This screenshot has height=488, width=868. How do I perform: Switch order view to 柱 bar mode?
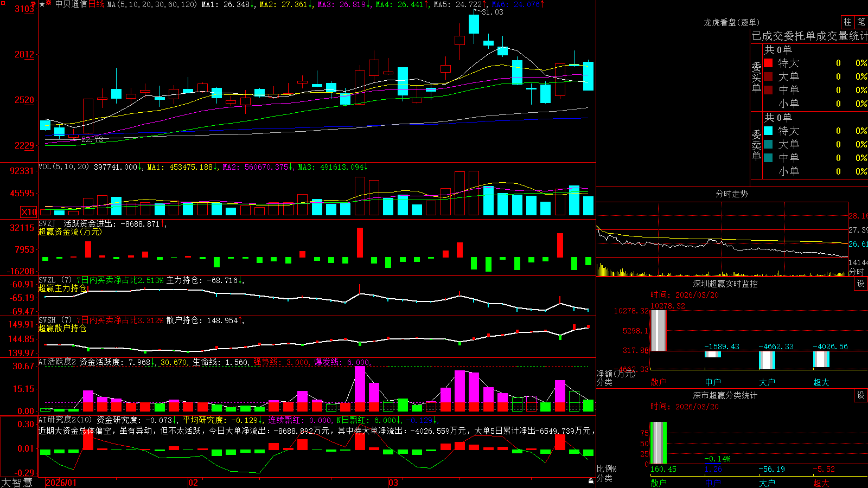847,22
